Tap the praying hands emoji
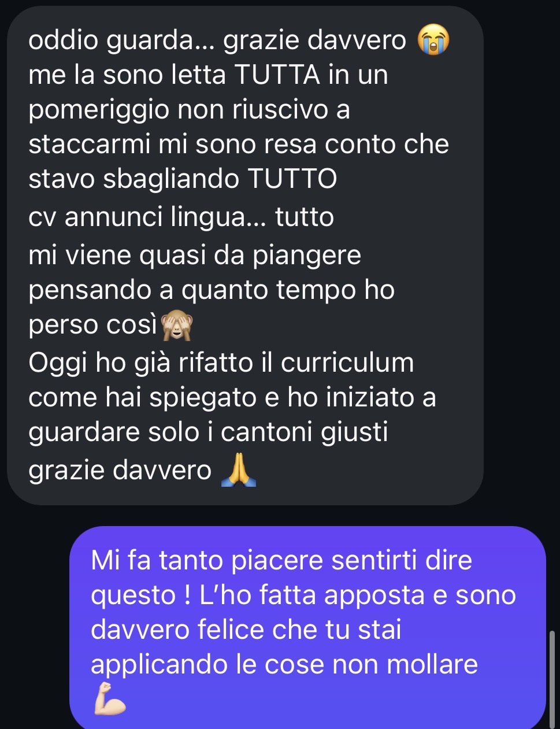Image resolution: width=560 pixels, height=729 pixels. tap(238, 470)
